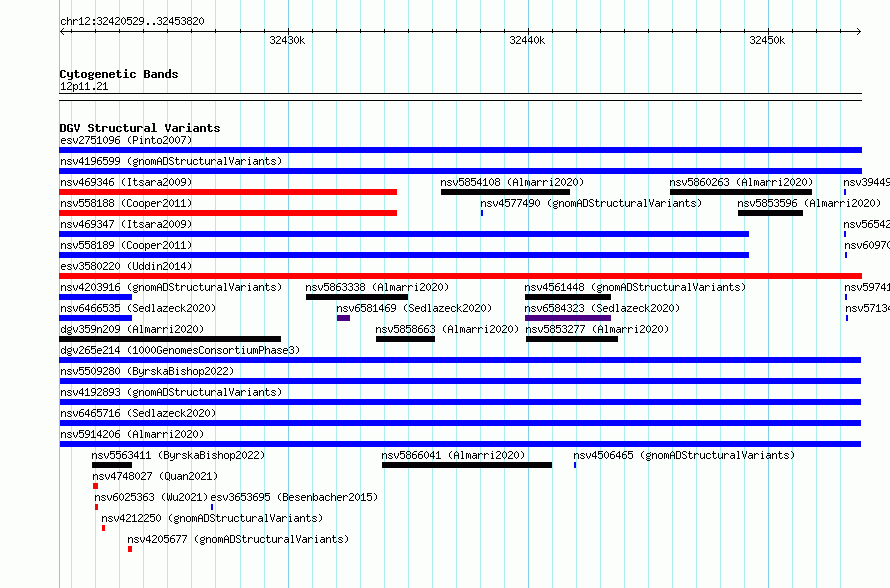This screenshot has height=588, width=890.
Task: Click the nsv4561448 gnomAD variant label
Action: coord(635,287)
